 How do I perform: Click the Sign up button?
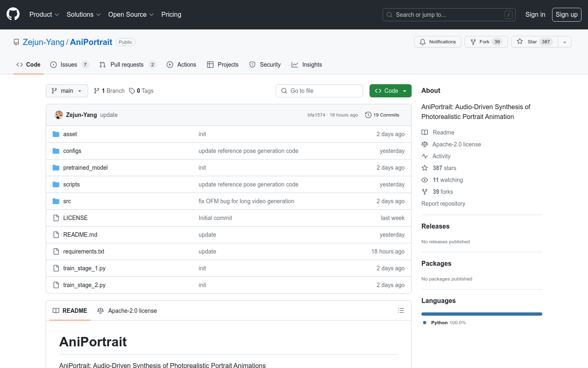[566, 14]
